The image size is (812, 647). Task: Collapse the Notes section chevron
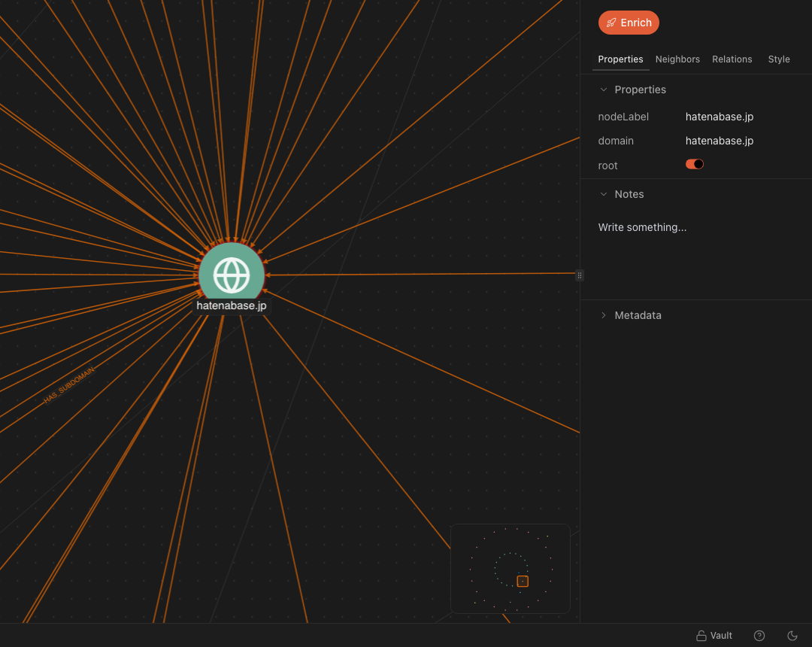coord(603,194)
